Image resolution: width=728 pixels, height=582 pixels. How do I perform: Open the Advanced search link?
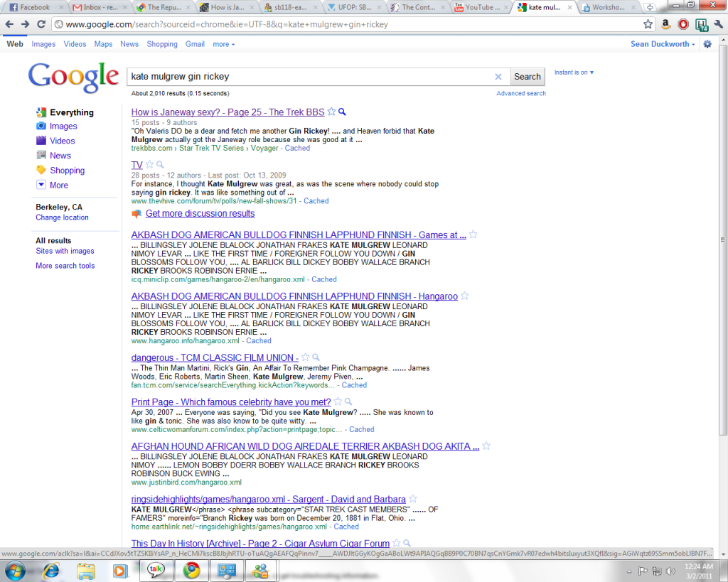pos(521,93)
